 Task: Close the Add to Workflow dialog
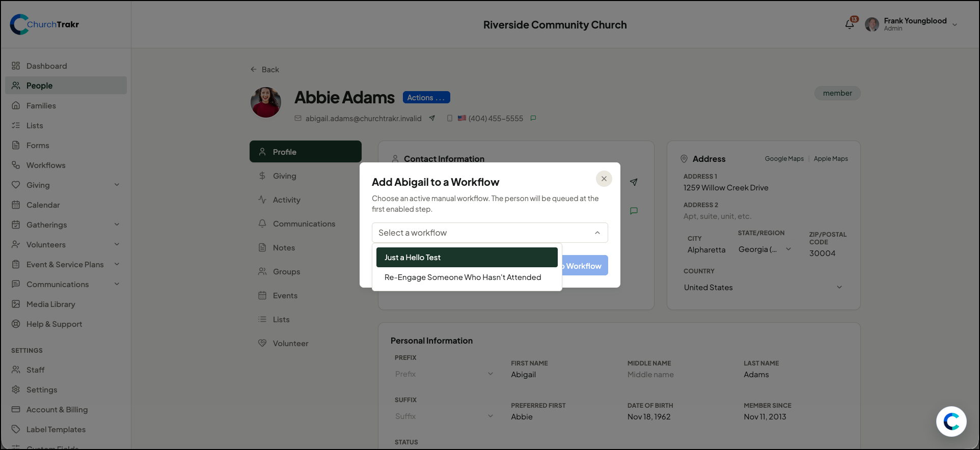click(604, 179)
